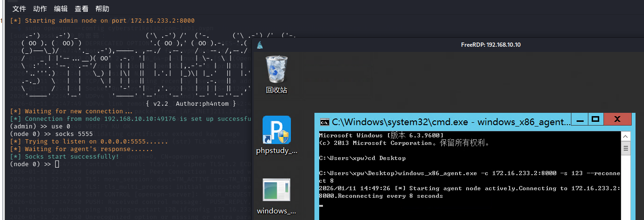The height and width of the screenshot is (220, 644).
Task: Click the cmd scrollbar up arrow
Action: click(626, 136)
